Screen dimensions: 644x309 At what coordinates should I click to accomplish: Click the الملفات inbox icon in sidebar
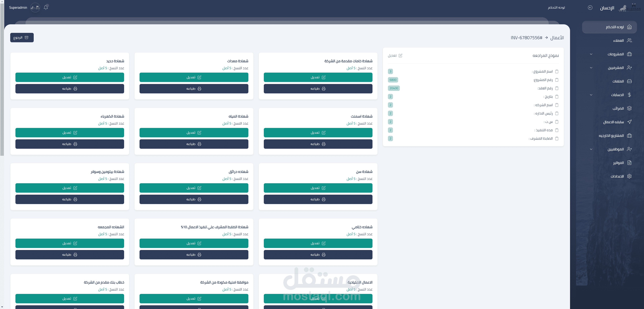(629, 81)
